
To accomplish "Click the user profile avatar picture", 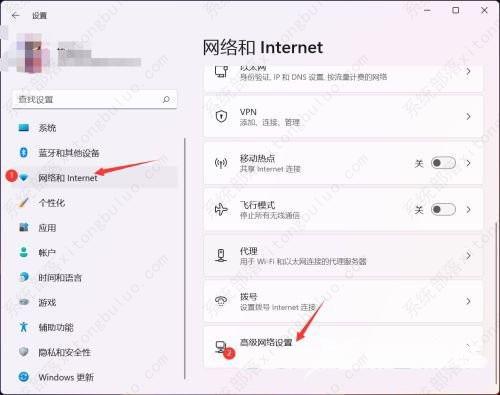I will pos(29,53).
